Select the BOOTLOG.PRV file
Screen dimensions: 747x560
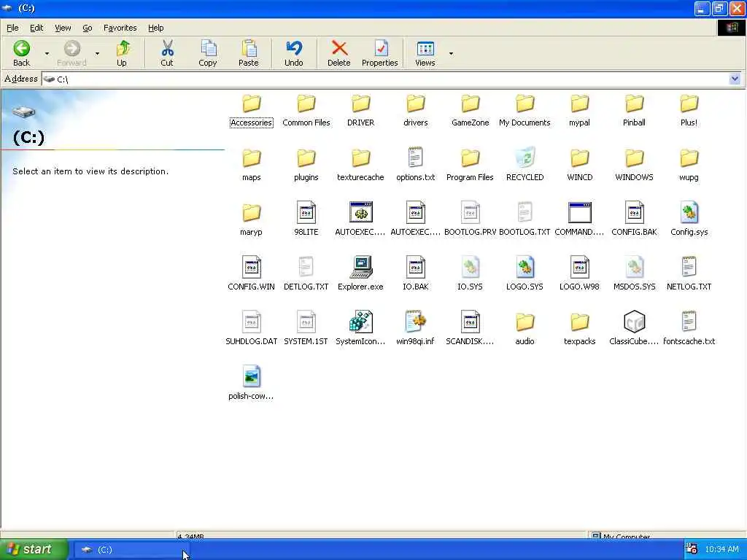471,219
